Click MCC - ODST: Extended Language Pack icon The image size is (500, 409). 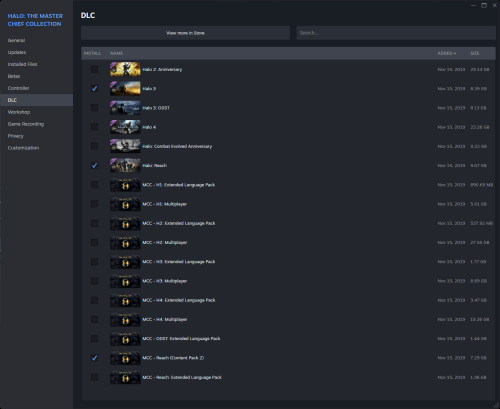(125, 339)
